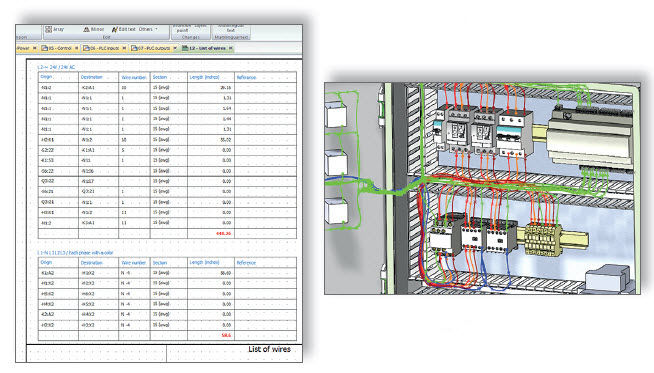Switch to the 07 - PLC outputs tab

[x=154, y=48]
